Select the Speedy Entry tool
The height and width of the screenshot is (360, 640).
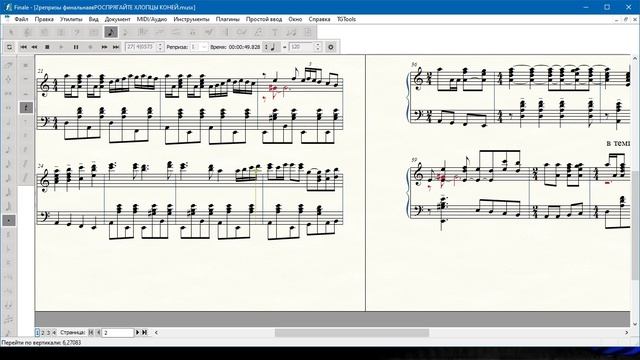pyautogui.click(x=126, y=32)
